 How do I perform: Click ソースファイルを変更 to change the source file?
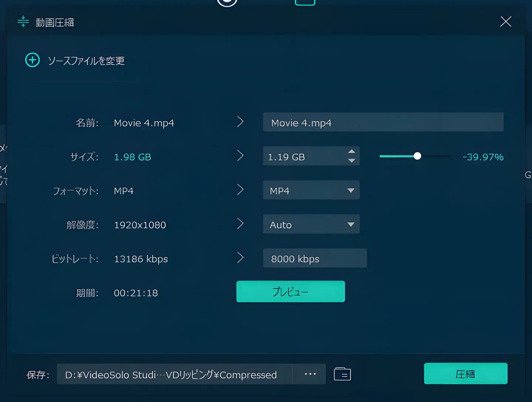(86, 61)
